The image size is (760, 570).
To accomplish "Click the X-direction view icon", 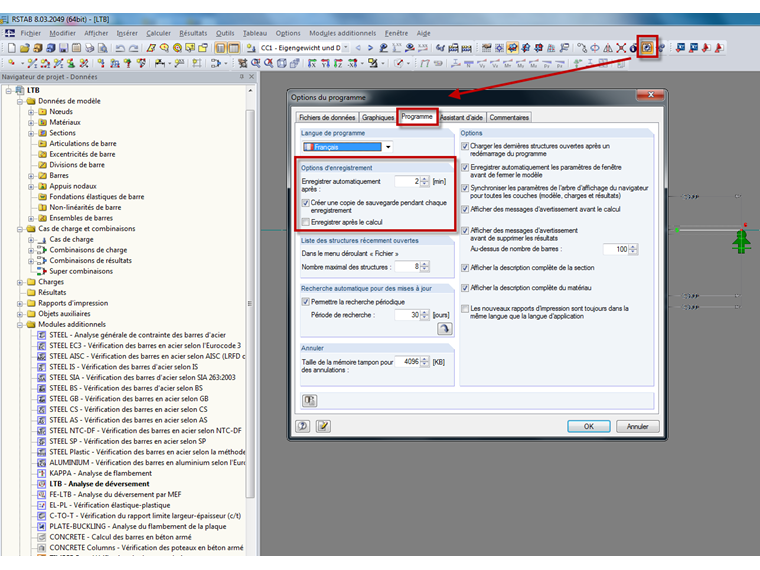I will point(312,63).
